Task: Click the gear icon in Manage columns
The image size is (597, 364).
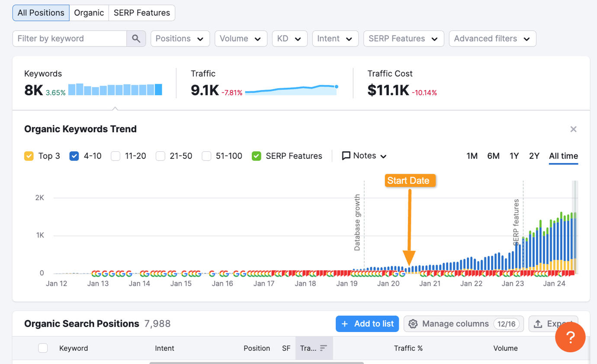Action: coord(413,324)
